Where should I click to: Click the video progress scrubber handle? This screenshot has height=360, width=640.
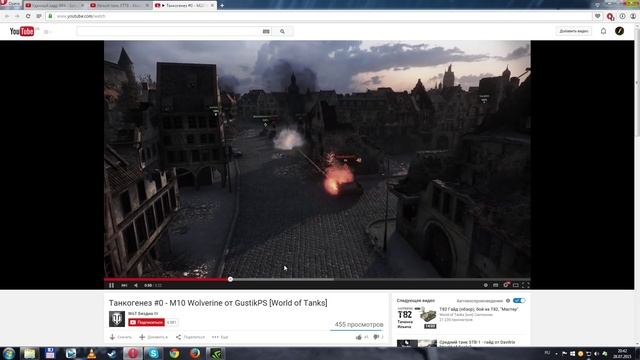[x=230, y=279]
